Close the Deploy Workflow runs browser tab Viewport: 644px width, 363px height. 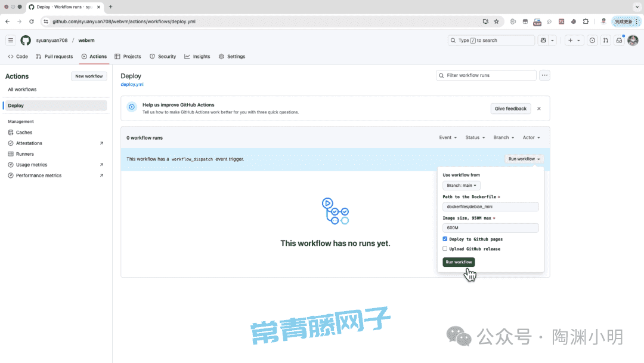(98, 7)
